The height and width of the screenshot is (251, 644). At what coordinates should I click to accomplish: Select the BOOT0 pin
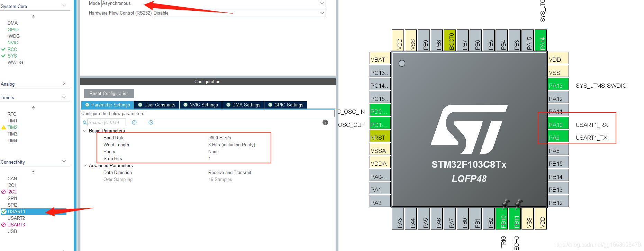tap(450, 40)
